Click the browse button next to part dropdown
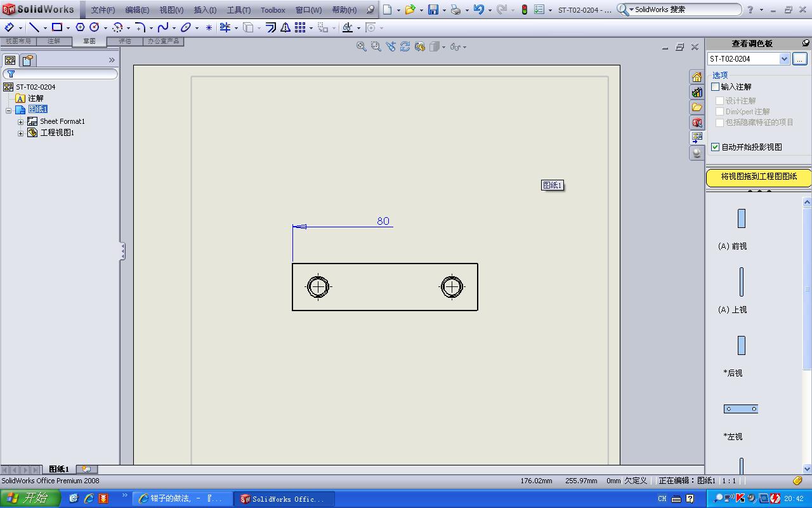This screenshot has width=812, height=508. click(x=800, y=58)
